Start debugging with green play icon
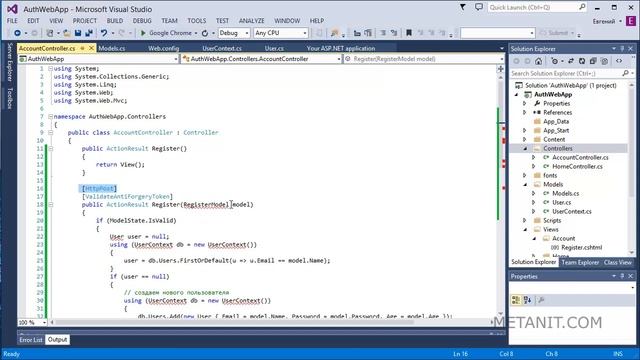Viewport: 640px width, 360px height. pos(143,33)
